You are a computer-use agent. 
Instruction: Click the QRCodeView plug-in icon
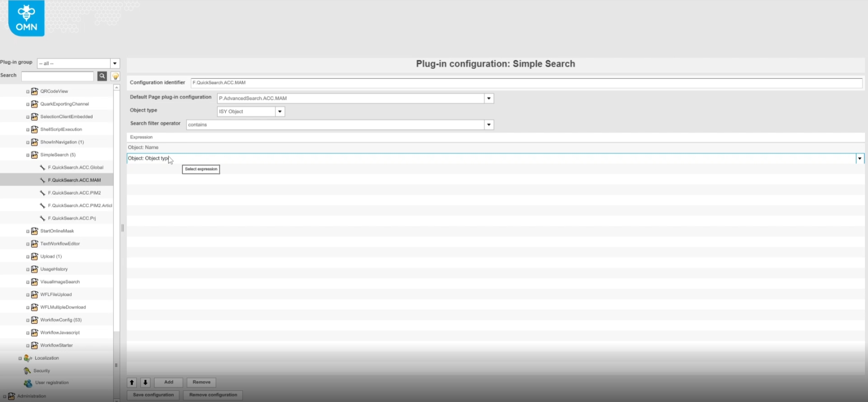[34, 92]
